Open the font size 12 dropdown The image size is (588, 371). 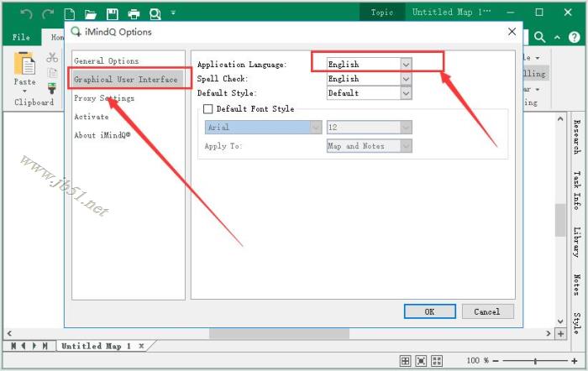pyautogui.click(x=406, y=127)
